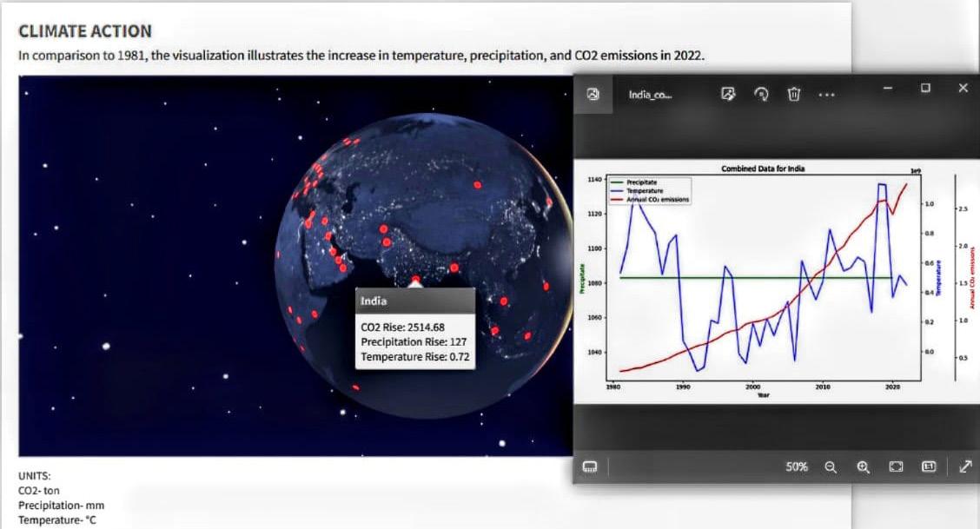Click the India tooltip header
The image size is (980, 529).
click(x=415, y=301)
